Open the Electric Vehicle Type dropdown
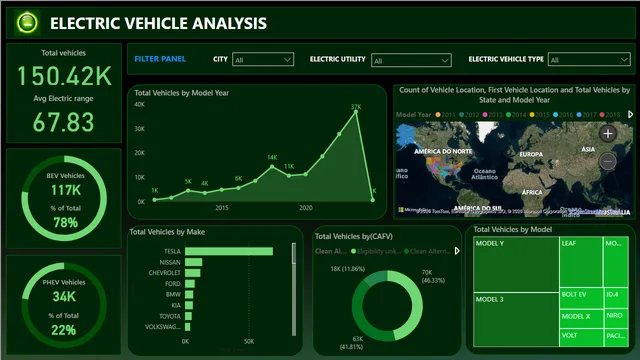This screenshot has height=360, width=640. (x=589, y=60)
